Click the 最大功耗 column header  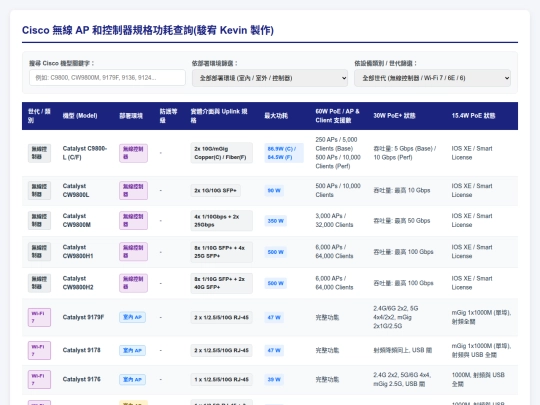[276, 116]
